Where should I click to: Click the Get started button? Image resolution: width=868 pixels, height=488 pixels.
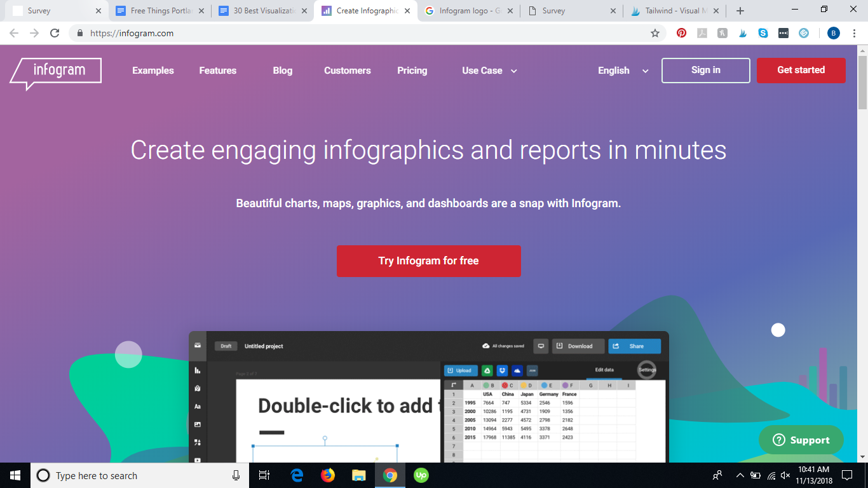(801, 71)
